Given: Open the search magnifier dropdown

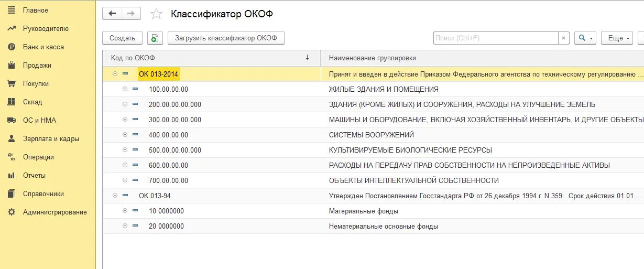Looking at the screenshot, I should (x=585, y=38).
